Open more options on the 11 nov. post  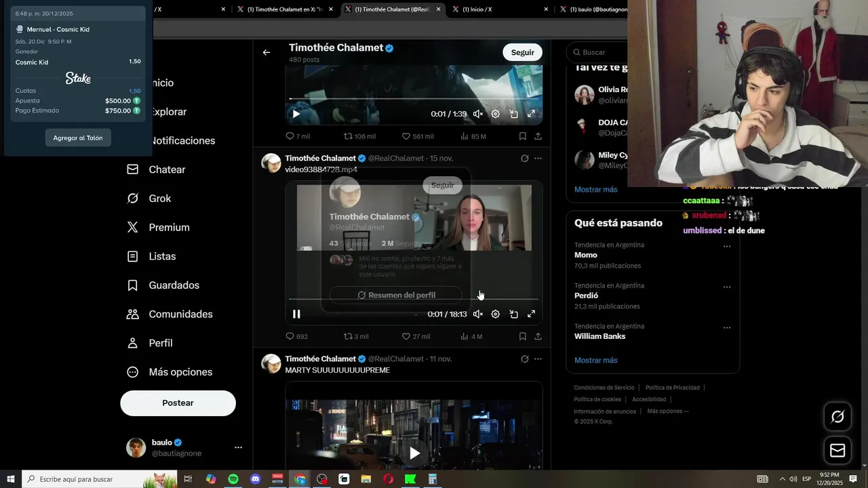pyautogui.click(x=538, y=359)
